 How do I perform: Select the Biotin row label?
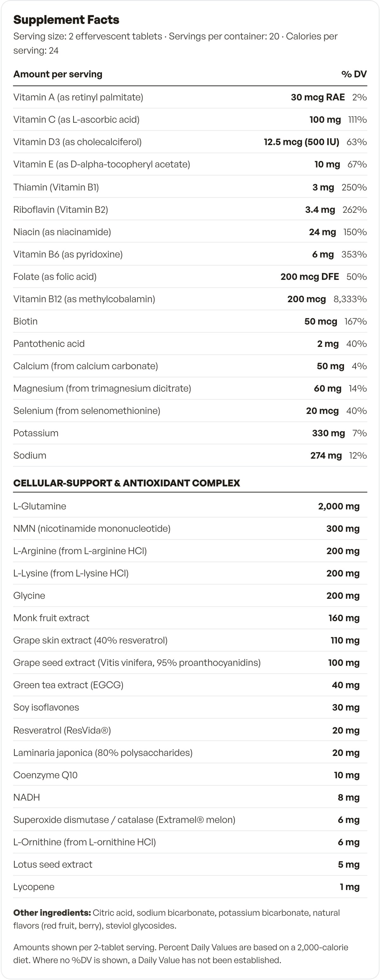25,322
